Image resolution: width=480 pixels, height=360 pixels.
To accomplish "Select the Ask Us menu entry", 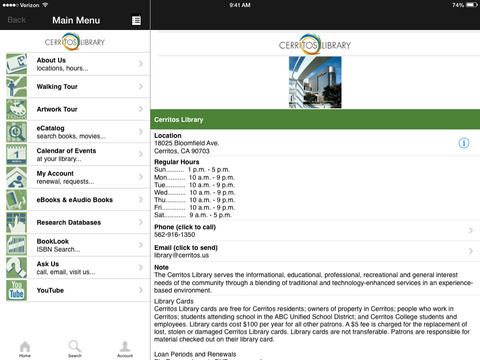I will [x=78, y=268].
